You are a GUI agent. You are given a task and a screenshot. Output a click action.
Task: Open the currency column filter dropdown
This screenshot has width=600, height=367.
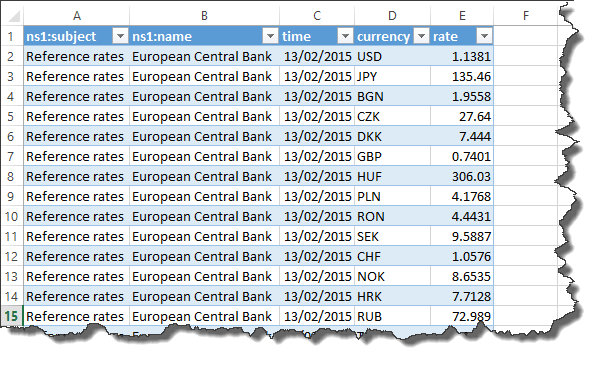click(x=421, y=36)
